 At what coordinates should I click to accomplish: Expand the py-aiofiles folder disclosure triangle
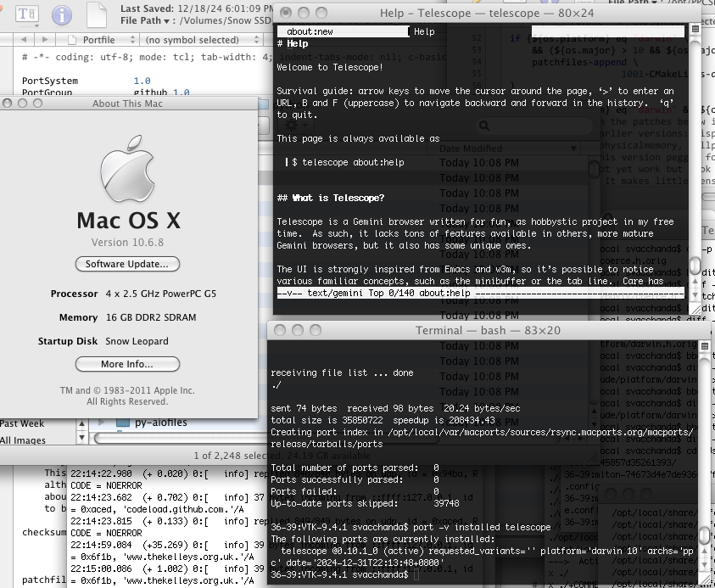click(102, 423)
